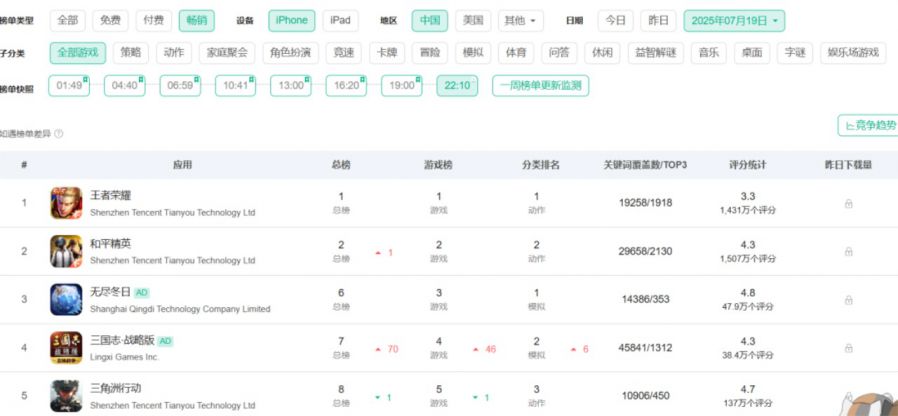The image size is (898, 416).
Task: Open the 三角洲行动 app icon
Action: [x=66, y=395]
